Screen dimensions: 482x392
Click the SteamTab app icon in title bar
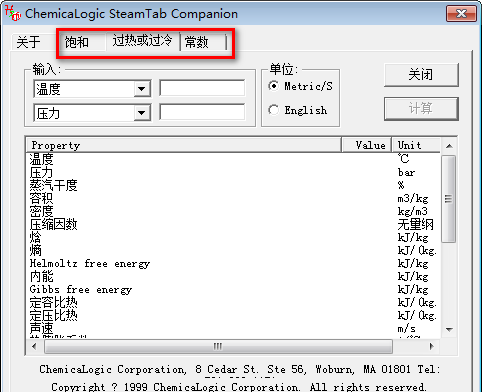click(12, 13)
